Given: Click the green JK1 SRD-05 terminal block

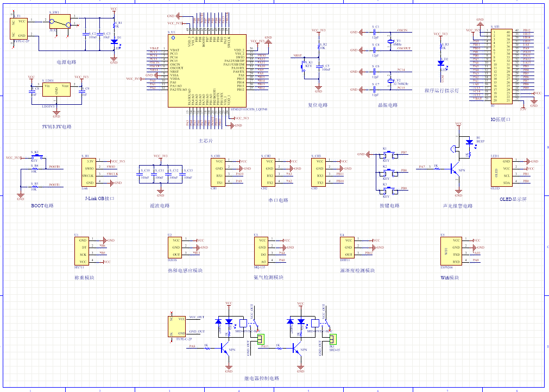Looking at the screenshot, I should pos(333,339).
